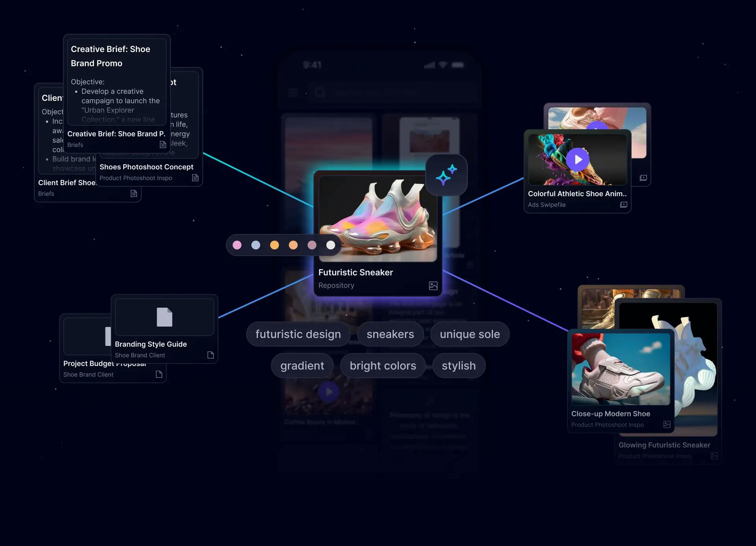The height and width of the screenshot is (546, 756).
Task: Click the image icon on Client Brief Shoe
Action: coord(133,193)
